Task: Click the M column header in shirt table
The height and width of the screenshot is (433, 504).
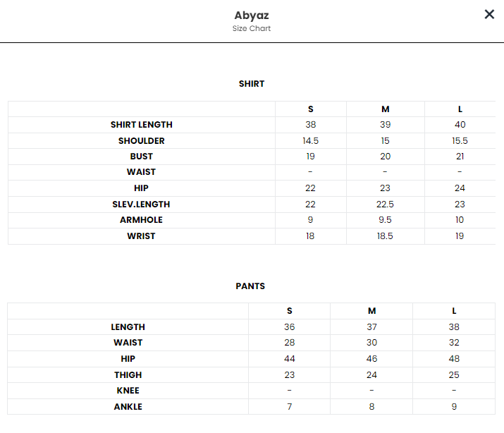Action: (x=385, y=109)
